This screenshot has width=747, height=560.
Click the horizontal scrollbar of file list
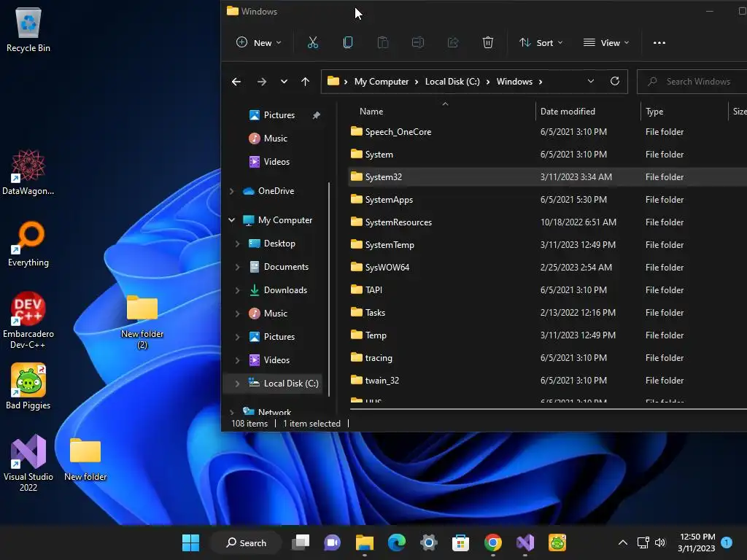click(548, 408)
